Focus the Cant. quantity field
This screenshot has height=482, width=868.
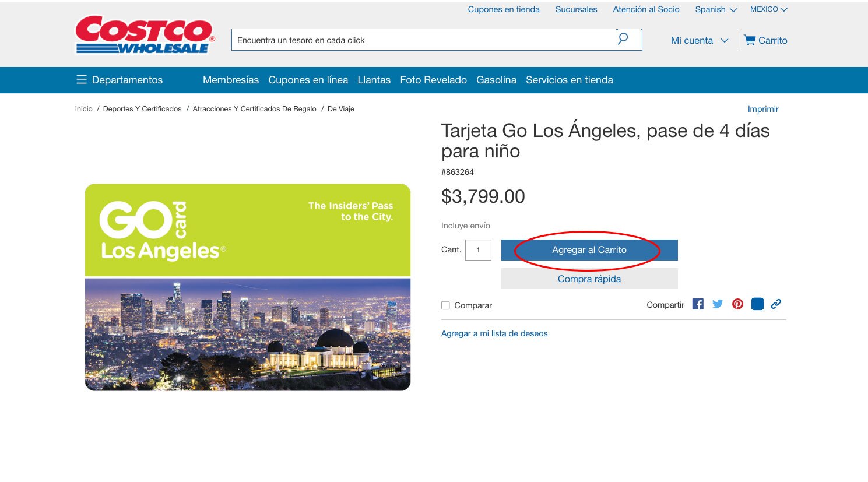pos(478,250)
